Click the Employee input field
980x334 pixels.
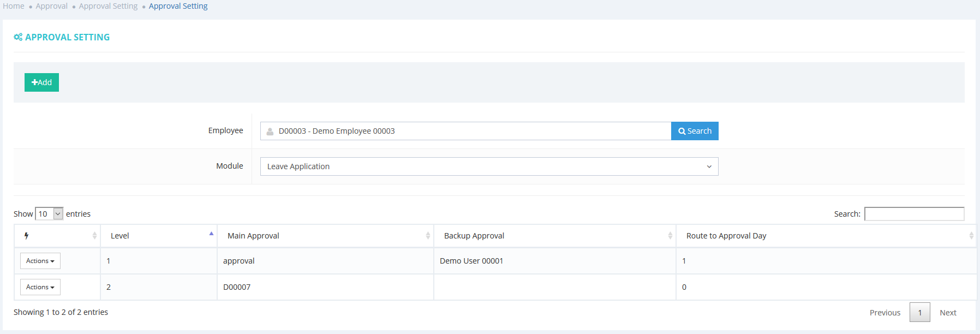pyautogui.click(x=469, y=131)
